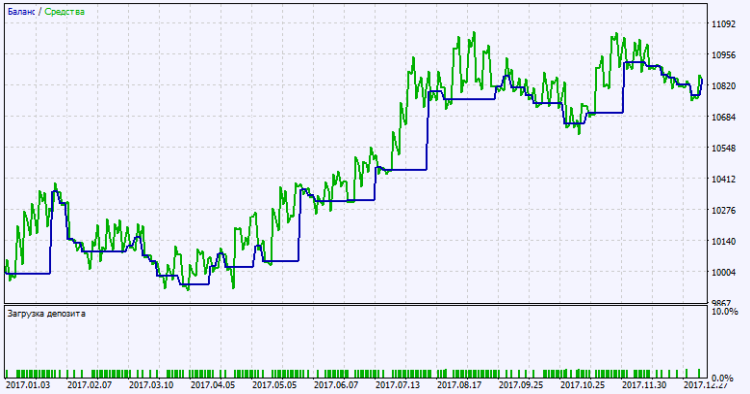Select the 10820 axis value
The width and height of the screenshot is (750, 394).
click(724, 86)
